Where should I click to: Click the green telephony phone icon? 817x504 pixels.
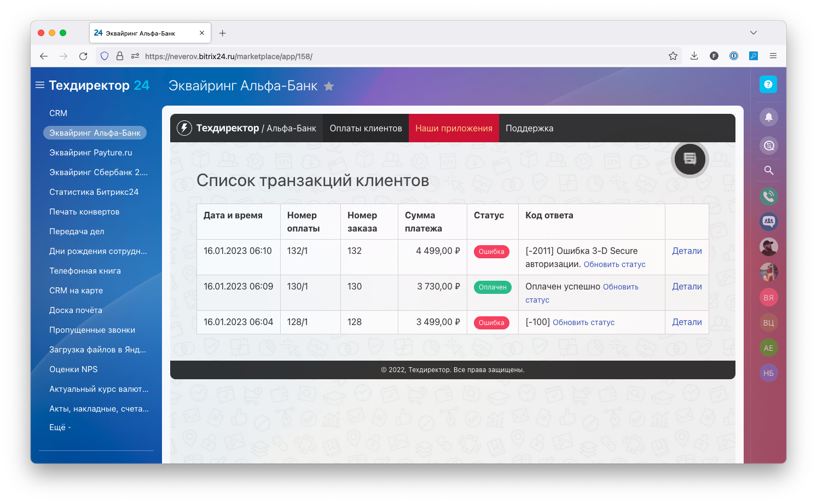point(768,196)
